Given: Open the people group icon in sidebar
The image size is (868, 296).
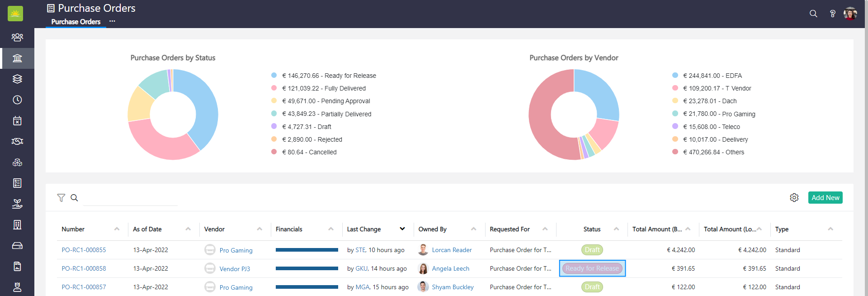Looking at the screenshot, I should [x=17, y=37].
